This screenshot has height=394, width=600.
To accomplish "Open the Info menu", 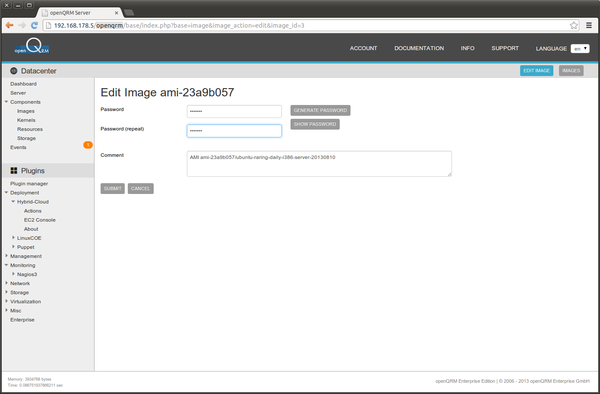I will [467, 48].
